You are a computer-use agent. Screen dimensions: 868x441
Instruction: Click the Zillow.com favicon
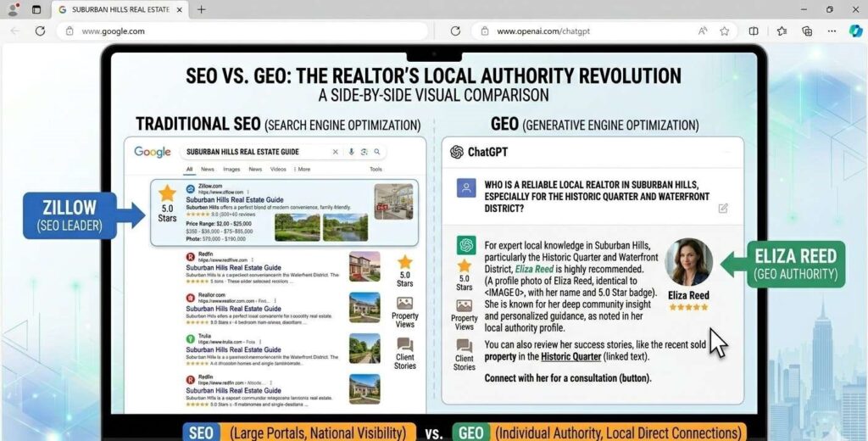pos(191,189)
